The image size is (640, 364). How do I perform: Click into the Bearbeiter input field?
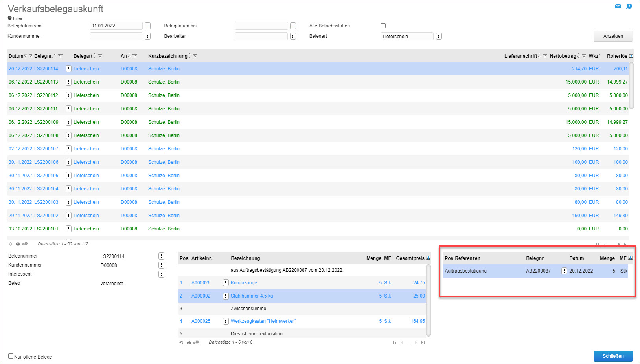(261, 36)
